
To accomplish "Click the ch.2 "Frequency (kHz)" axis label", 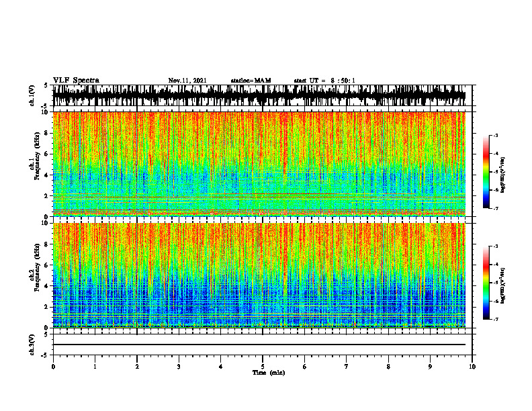I will pos(37,267).
